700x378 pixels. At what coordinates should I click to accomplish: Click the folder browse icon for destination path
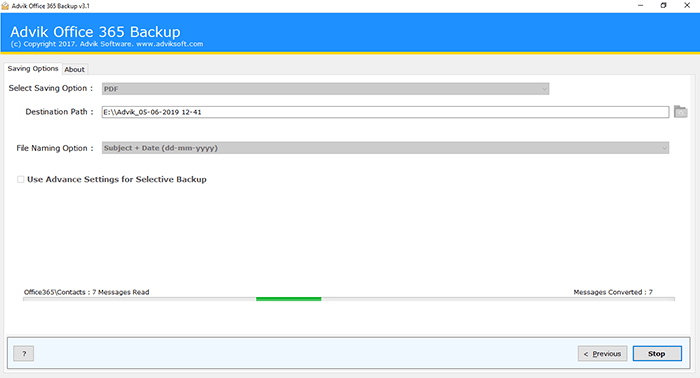click(x=680, y=112)
